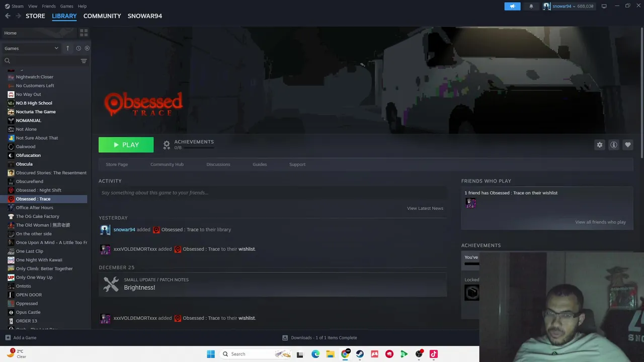The image size is (644, 362).
Task: Toggle sort ascending arrow in library sidebar
Action: [67, 48]
